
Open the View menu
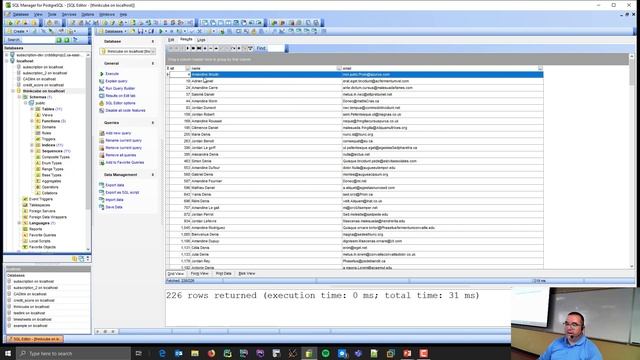pyautogui.click(x=38, y=14)
